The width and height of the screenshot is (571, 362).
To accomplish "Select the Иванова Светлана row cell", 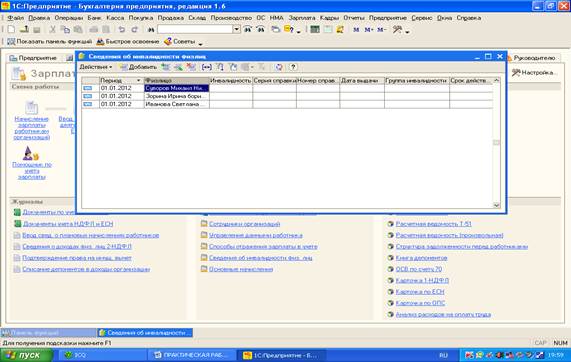I will click(x=177, y=104).
